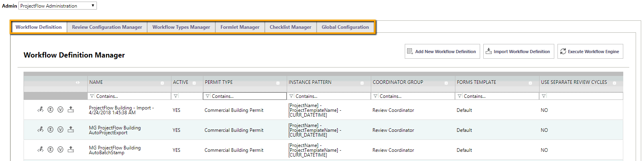Click Import Workflow Definition button
The height and width of the screenshot is (161, 644).
(518, 52)
